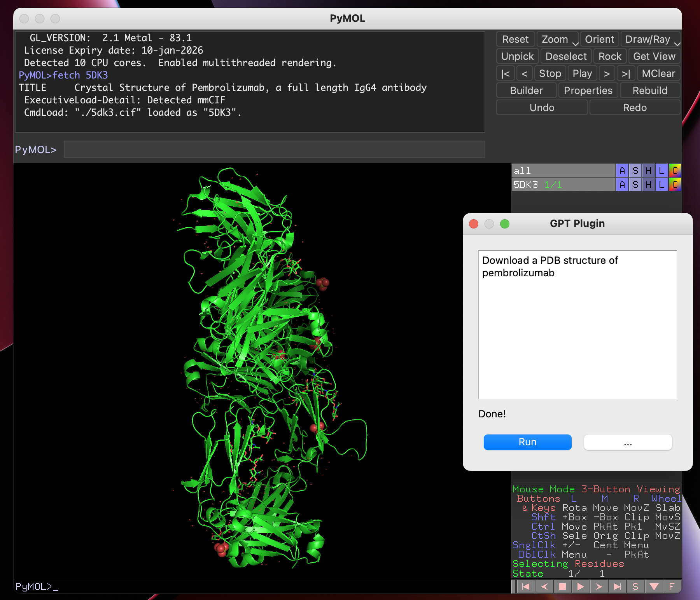The height and width of the screenshot is (600, 700).
Task: Toggle sequence viewer with the S icon
Action: pos(635,586)
